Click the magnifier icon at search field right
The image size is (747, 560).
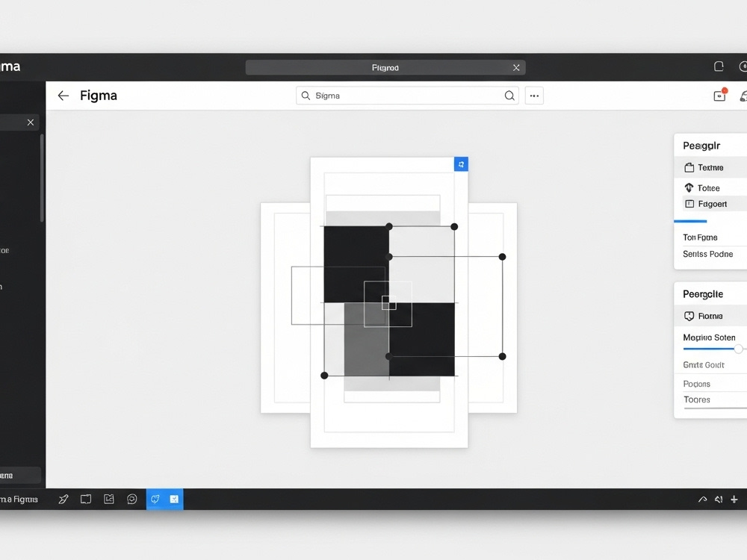click(x=509, y=96)
